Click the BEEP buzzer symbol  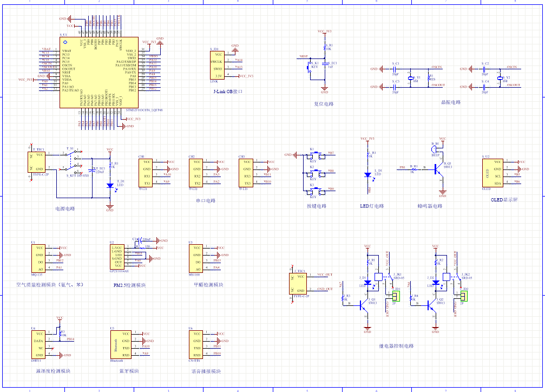pyautogui.click(x=435, y=149)
